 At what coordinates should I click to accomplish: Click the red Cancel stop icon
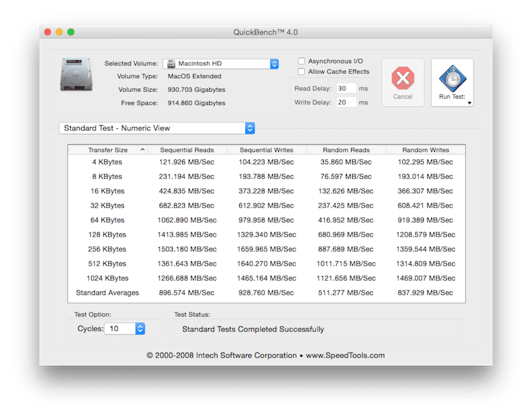(x=403, y=78)
